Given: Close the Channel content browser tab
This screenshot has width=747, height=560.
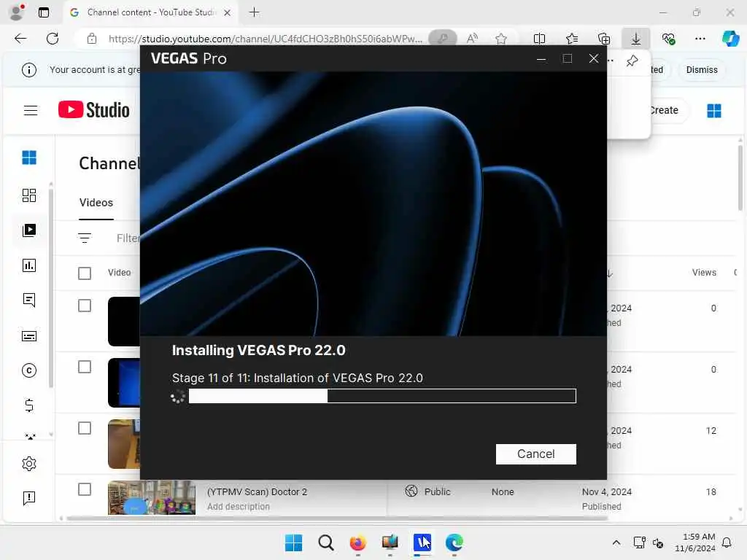Looking at the screenshot, I should pos(228,12).
